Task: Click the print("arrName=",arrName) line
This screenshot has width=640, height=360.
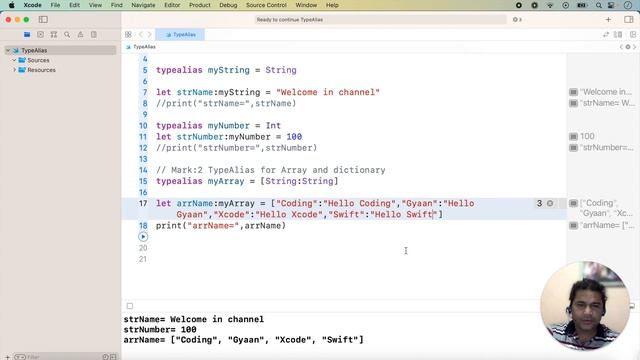Action: pyautogui.click(x=221, y=226)
